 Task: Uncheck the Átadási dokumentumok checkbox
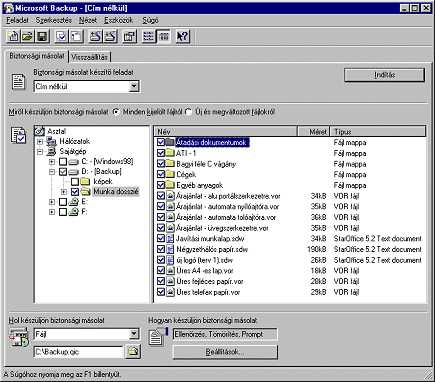161,142
